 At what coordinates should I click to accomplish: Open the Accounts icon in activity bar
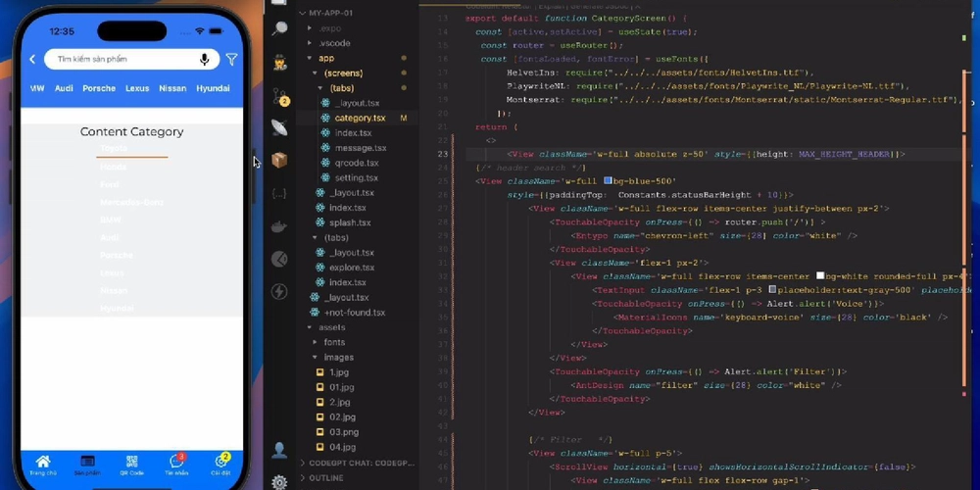tap(279, 450)
